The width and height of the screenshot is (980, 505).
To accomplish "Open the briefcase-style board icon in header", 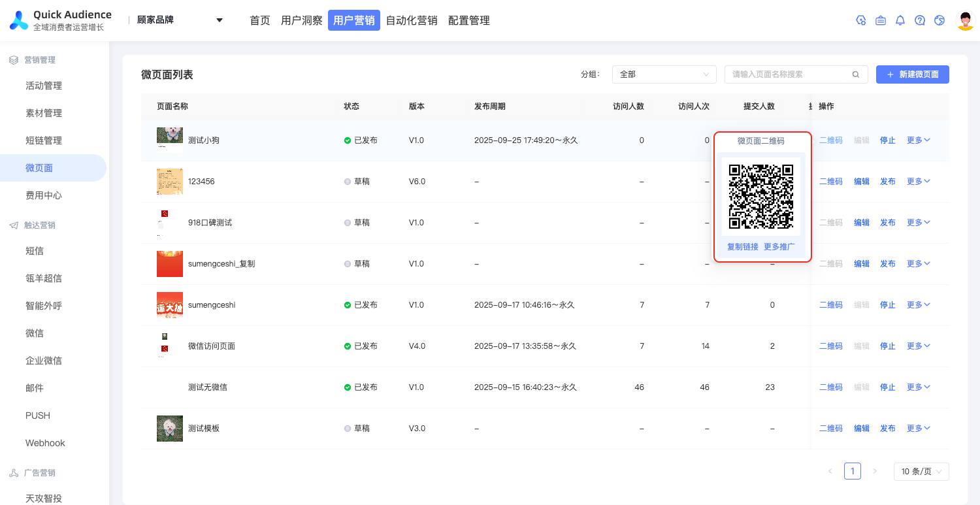I will [x=881, y=20].
